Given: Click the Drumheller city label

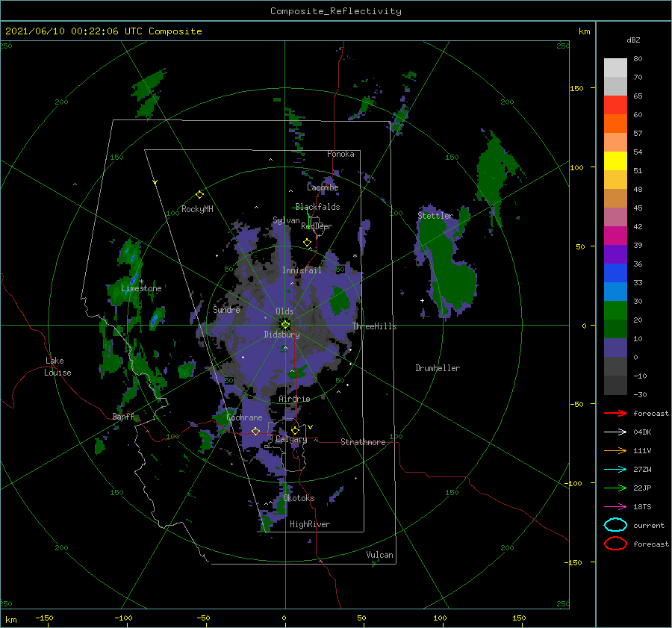Looking at the screenshot, I should (438, 368).
